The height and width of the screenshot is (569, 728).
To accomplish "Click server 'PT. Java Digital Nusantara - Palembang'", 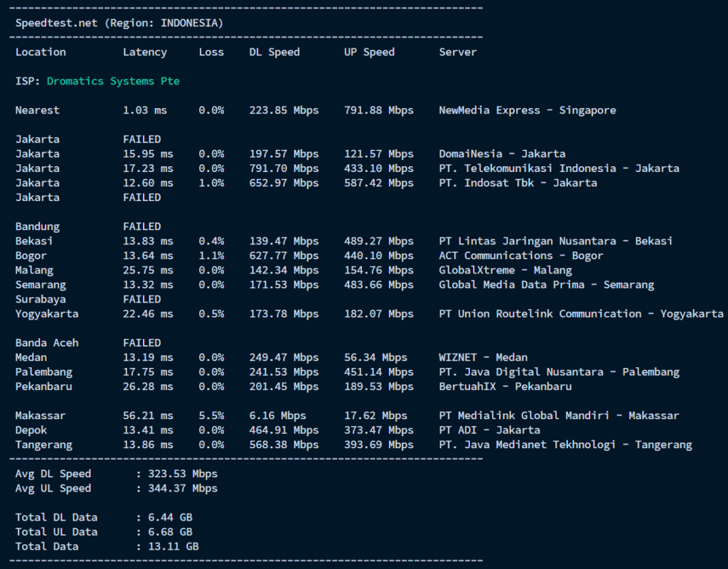I will 559,372.
